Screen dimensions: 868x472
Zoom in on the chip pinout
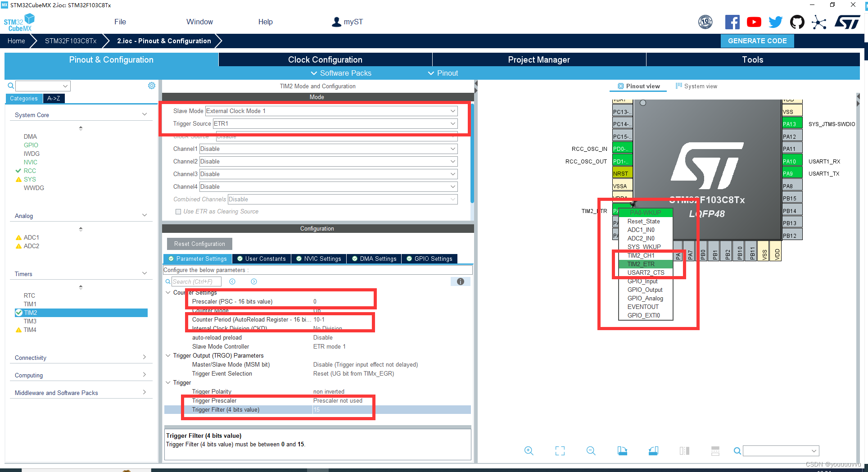529,451
